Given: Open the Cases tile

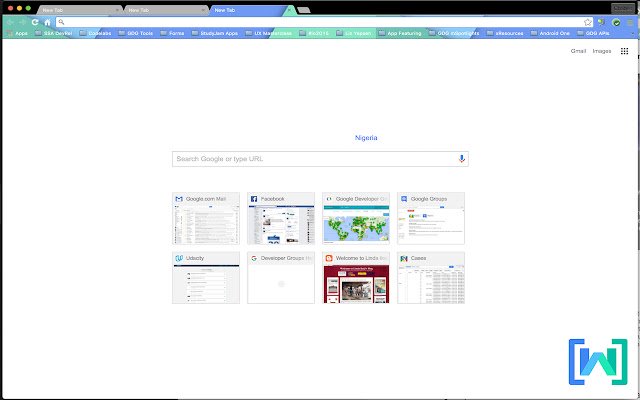Looking at the screenshot, I should pyautogui.click(x=431, y=278).
